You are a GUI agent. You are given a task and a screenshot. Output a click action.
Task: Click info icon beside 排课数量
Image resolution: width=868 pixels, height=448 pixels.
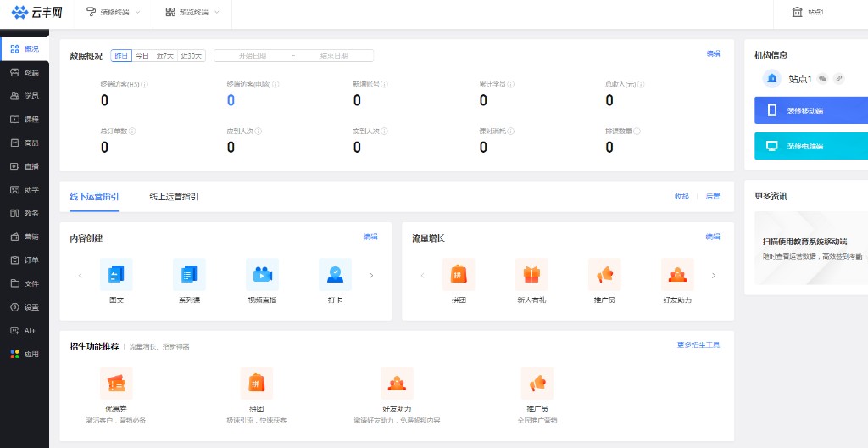[637, 132]
